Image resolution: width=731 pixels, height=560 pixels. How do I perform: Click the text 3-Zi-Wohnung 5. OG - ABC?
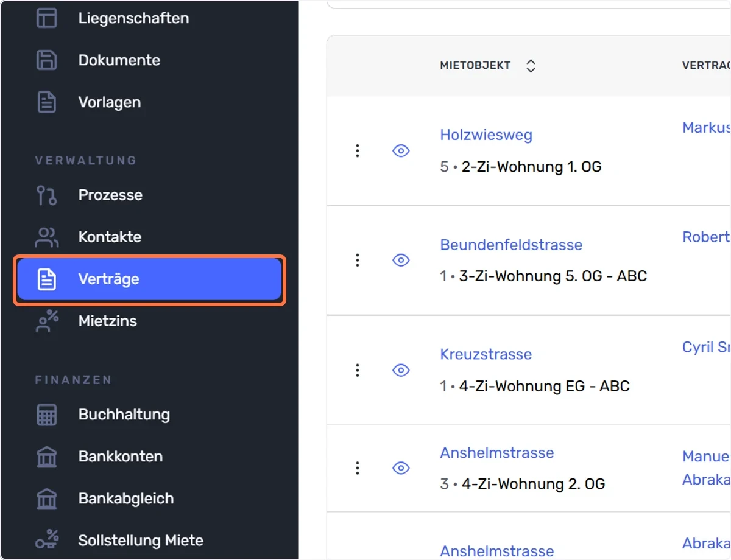coord(553,276)
